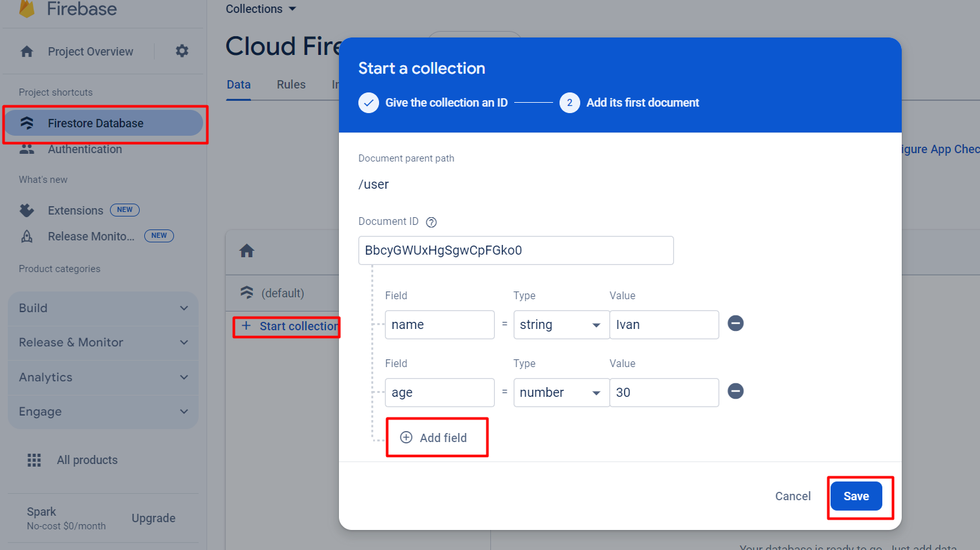Select Firestore Database in sidebar

pos(103,123)
